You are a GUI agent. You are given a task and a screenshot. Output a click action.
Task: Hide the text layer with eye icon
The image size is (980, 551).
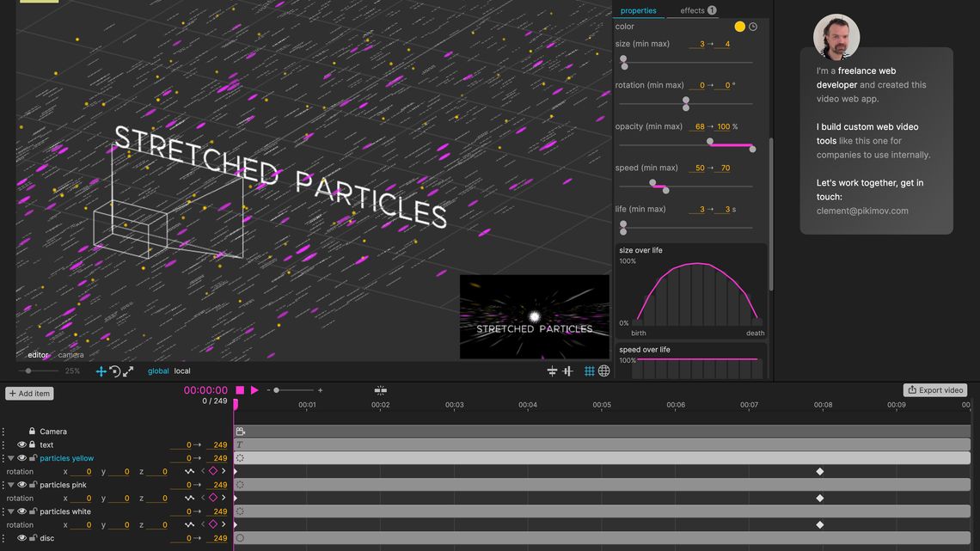(x=21, y=444)
